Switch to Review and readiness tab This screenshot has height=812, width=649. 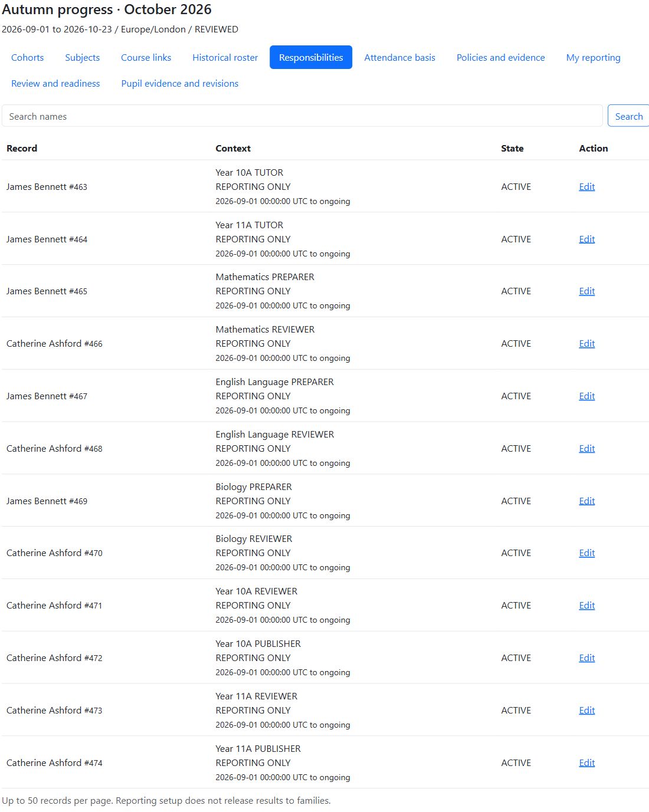55,83
